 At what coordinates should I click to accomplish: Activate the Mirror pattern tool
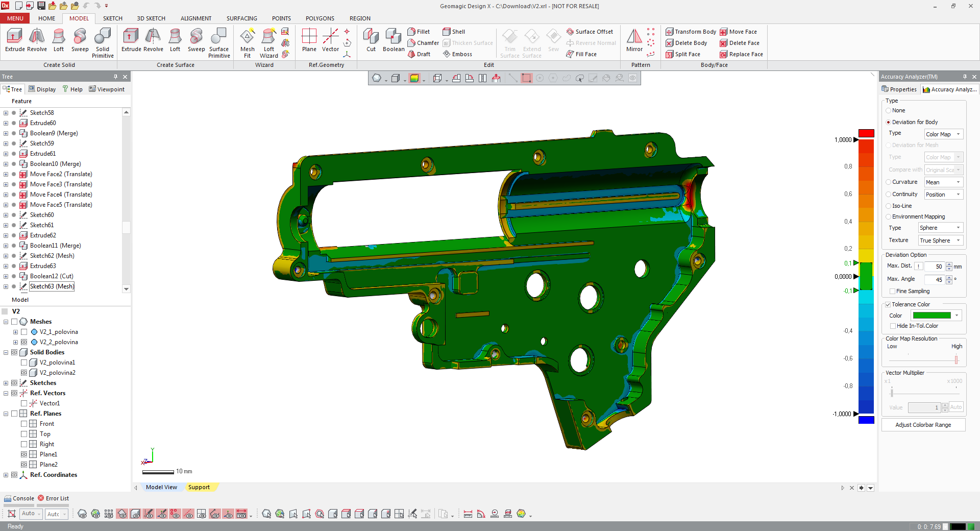634,40
